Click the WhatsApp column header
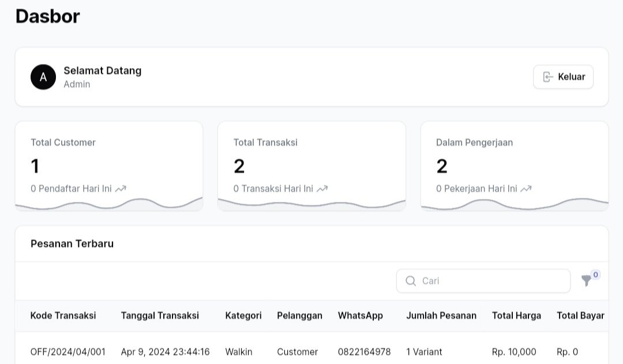 (361, 316)
